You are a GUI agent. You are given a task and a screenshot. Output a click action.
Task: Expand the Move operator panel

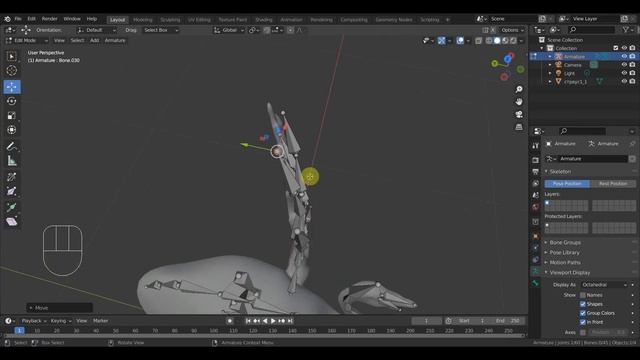(x=60, y=308)
